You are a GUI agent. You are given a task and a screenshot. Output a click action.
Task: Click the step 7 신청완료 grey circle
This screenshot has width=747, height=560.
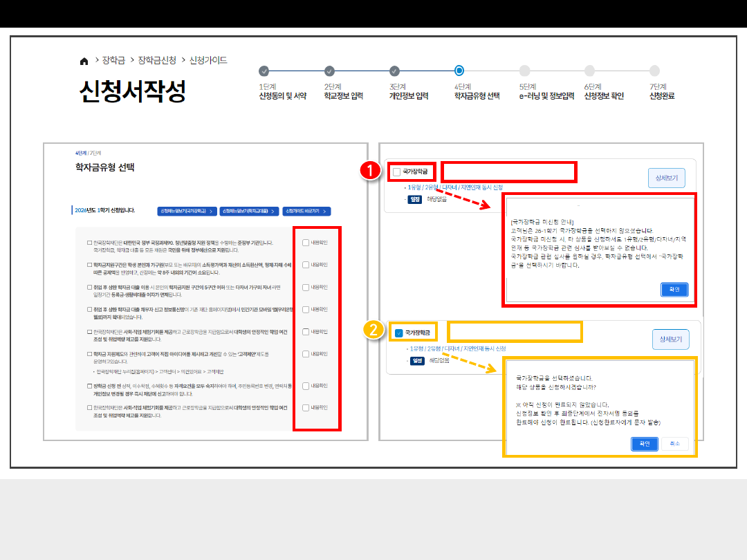(654, 71)
